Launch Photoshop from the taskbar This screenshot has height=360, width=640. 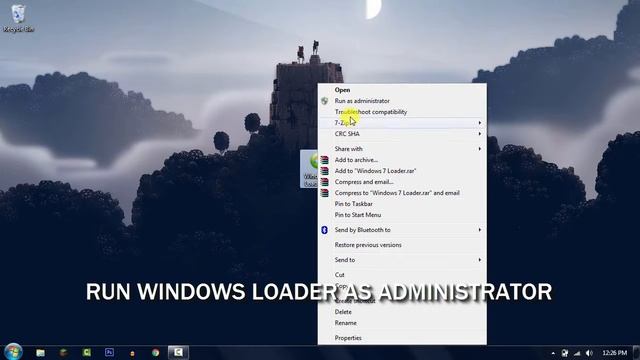pos(109,352)
